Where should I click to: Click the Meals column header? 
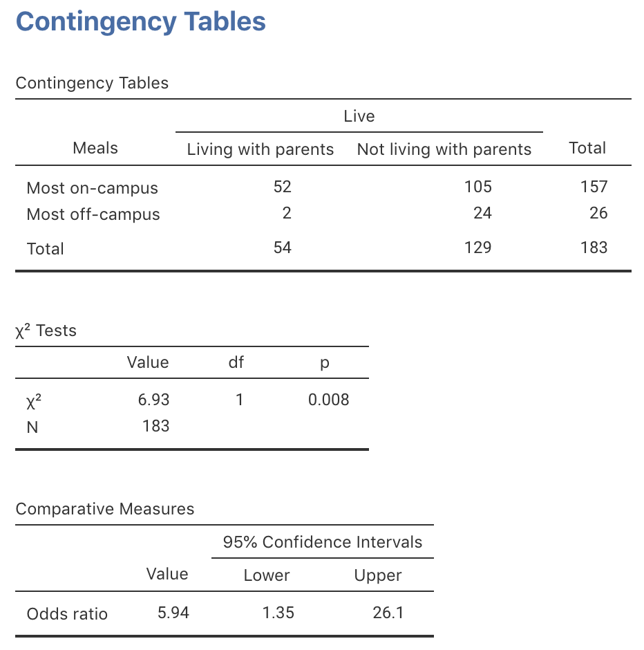95,148
